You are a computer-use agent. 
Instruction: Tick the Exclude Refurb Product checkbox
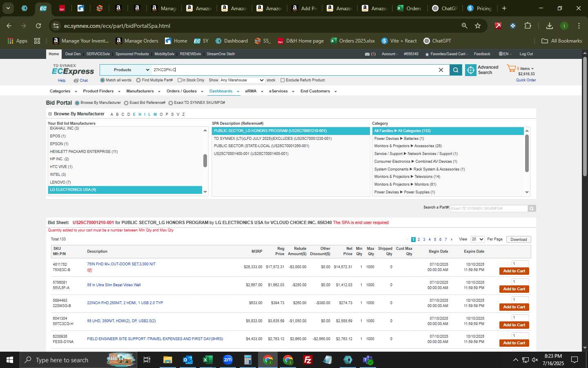[x=283, y=80]
